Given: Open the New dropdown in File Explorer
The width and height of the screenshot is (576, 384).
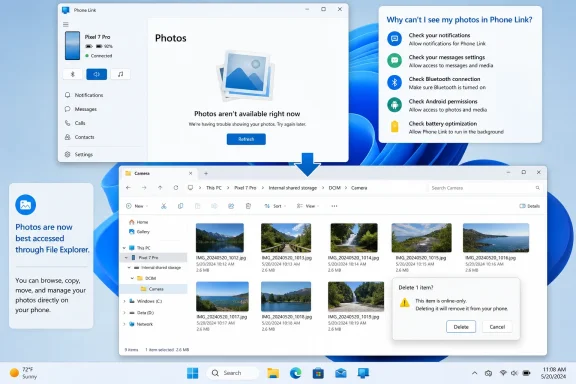Looking at the screenshot, I should tap(137, 206).
